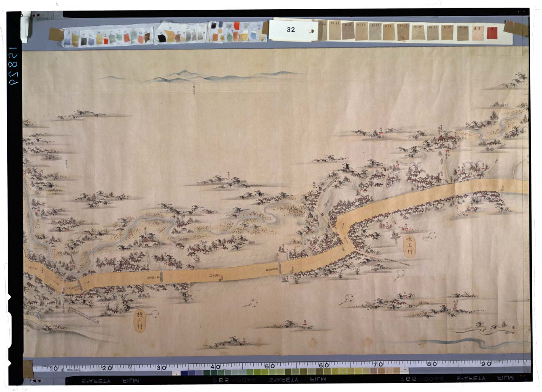Image resolution: width=542 pixels, height=392 pixels.
Task: Click the number 70 on the ruler
Action: click(378, 365)
